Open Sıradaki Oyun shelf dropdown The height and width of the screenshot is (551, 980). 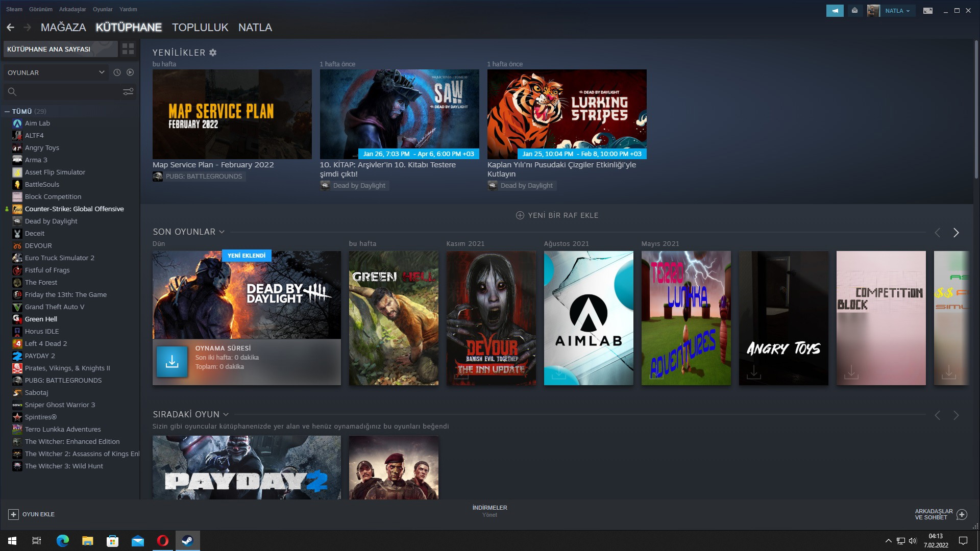226,415
